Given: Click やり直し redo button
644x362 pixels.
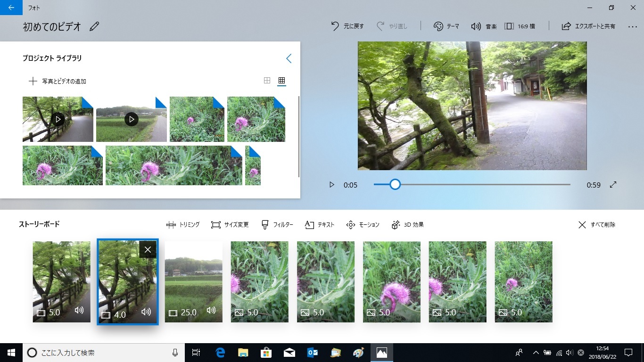Looking at the screenshot, I should click(x=392, y=26).
